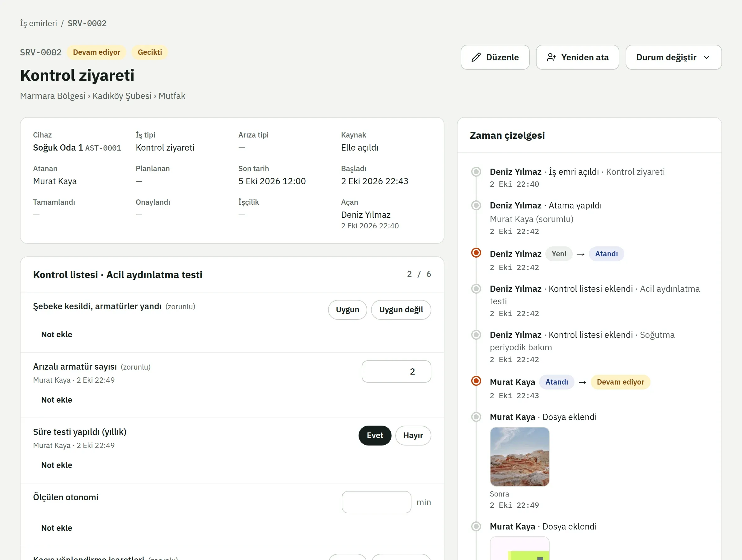Click the timeline dot for first Dosya eklendi
The width and height of the screenshot is (742, 560).
pyautogui.click(x=476, y=417)
